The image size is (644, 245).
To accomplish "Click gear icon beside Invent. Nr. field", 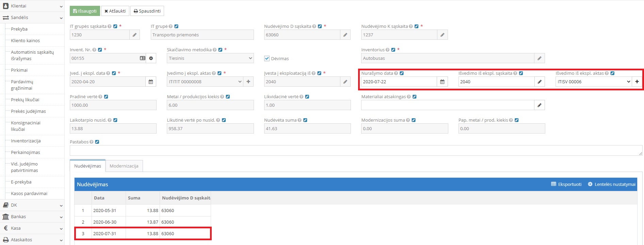I will coord(151,58).
